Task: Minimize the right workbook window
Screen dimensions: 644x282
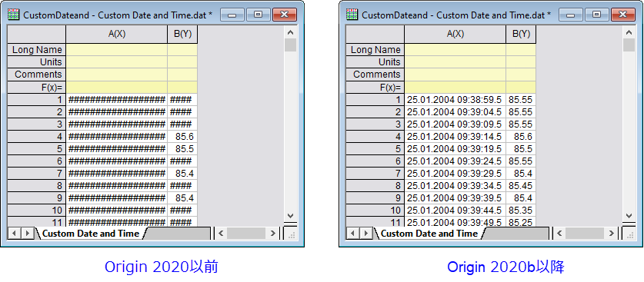Action: coord(571,15)
